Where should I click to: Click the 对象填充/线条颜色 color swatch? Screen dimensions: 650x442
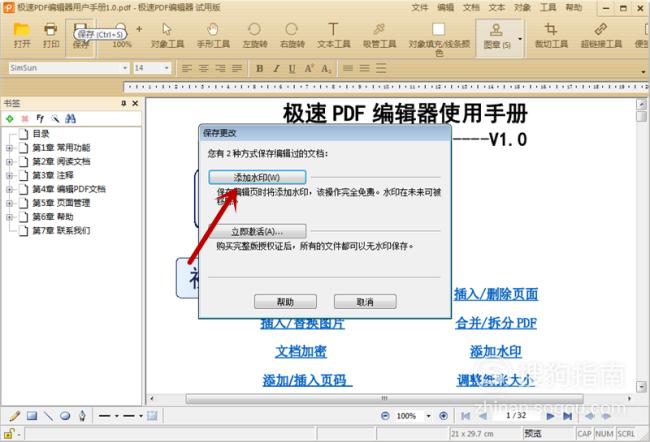(x=438, y=30)
